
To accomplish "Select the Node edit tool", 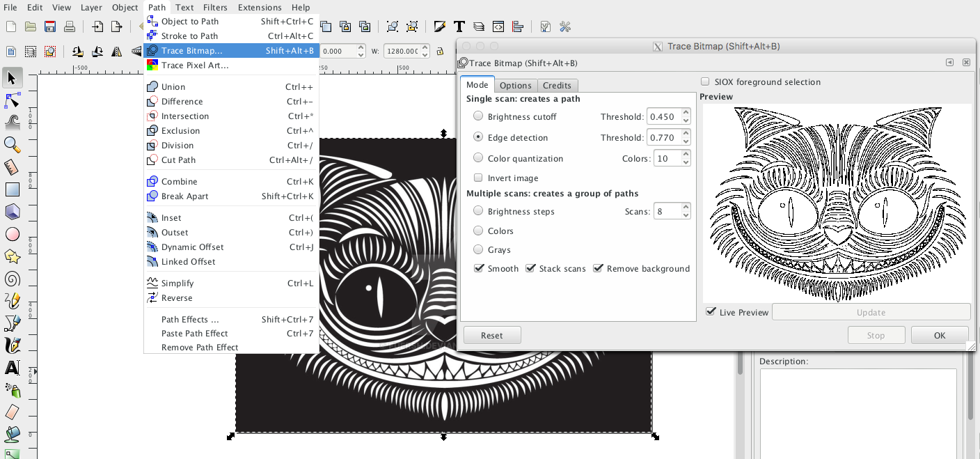I will [12, 100].
